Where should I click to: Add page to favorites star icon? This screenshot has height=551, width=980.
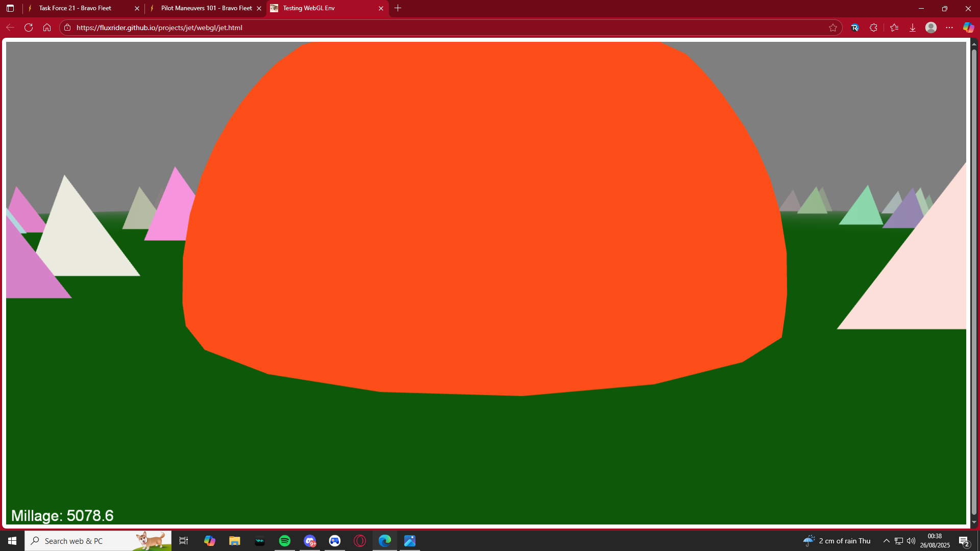click(833, 28)
